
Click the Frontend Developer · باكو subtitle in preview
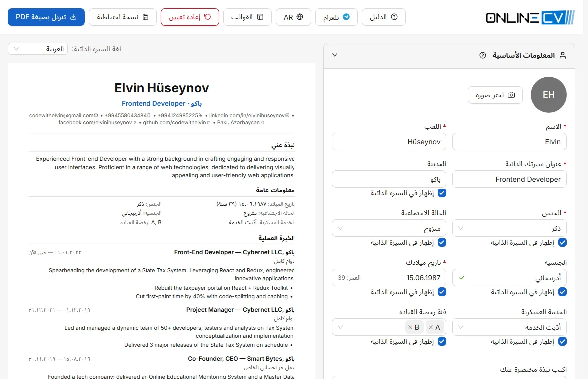pyautogui.click(x=161, y=103)
